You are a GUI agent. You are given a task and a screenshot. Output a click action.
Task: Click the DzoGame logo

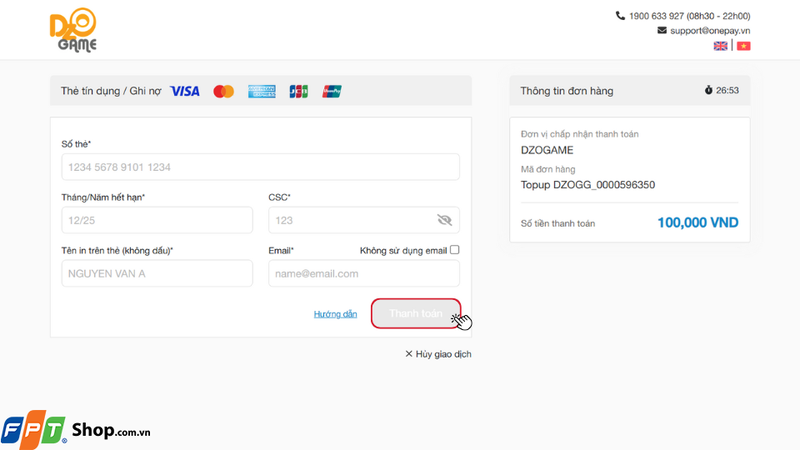[x=73, y=30]
